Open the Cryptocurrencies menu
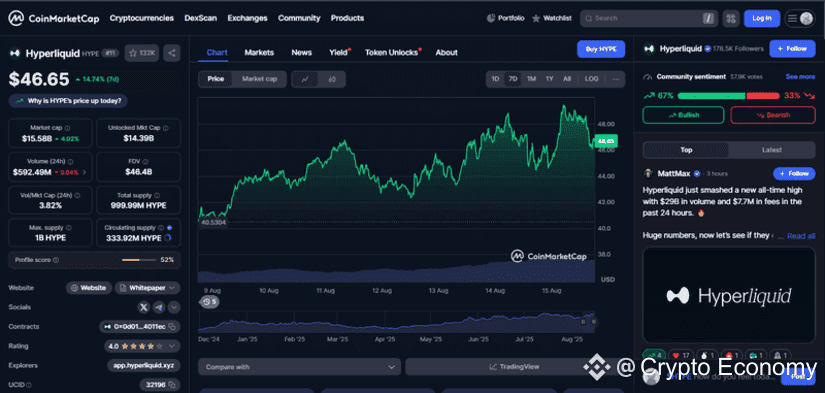The height and width of the screenshot is (393, 825). tap(142, 18)
